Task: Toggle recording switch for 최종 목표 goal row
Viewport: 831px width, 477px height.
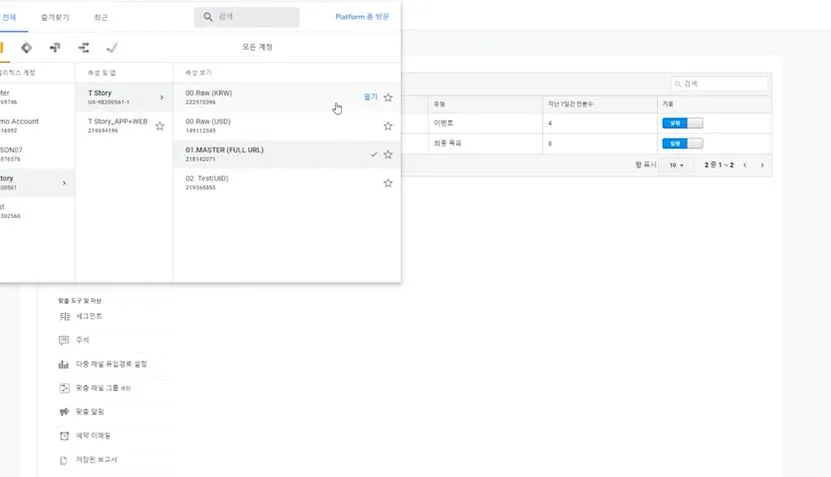Action: [x=683, y=144]
